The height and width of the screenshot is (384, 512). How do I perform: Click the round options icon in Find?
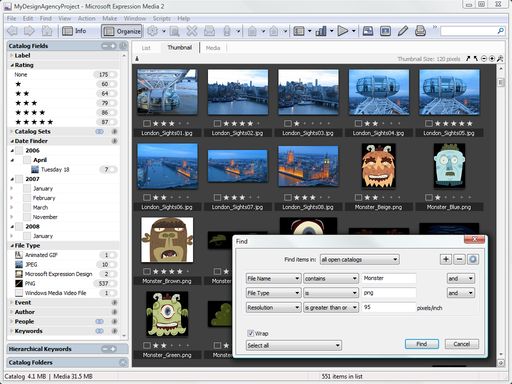coord(473,259)
